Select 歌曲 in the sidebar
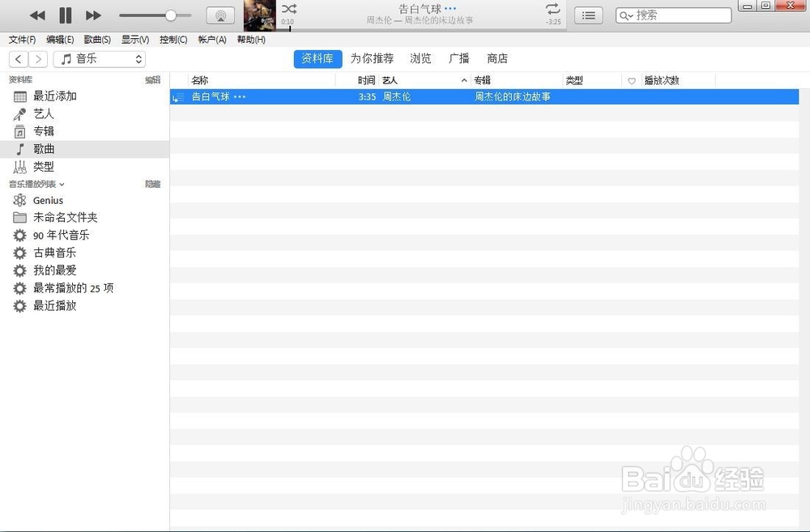Screen dimensions: 810x532 [x=85, y=149]
